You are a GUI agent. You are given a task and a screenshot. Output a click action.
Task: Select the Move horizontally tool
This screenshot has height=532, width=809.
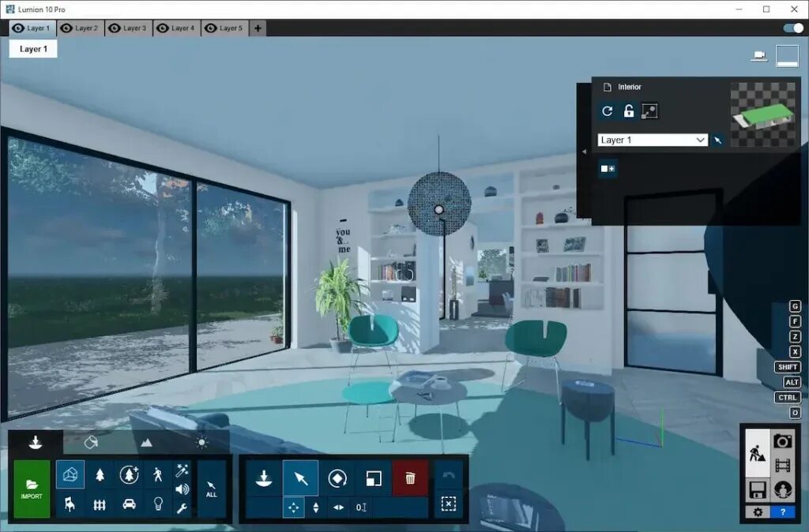coord(338,508)
